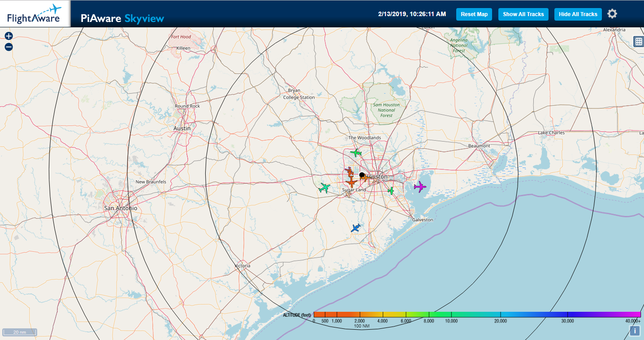644x340 pixels.
Task: Click the Galveston map label
Action: [x=423, y=220]
